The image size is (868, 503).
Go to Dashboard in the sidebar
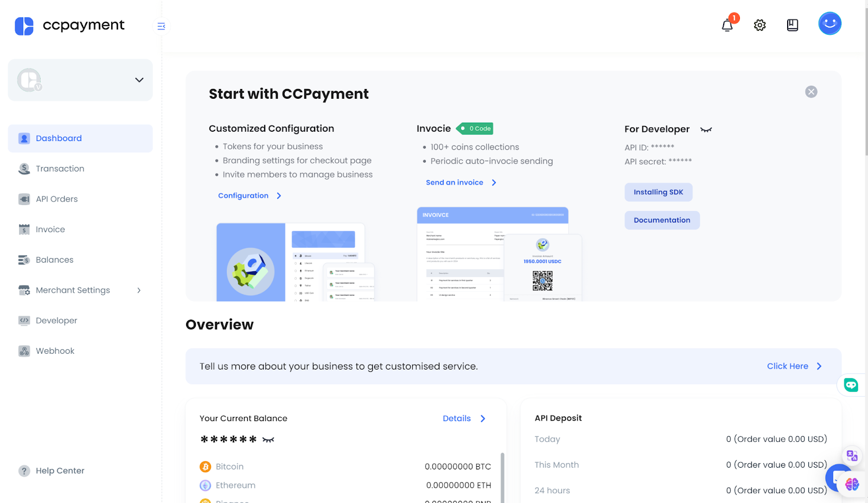click(80, 138)
